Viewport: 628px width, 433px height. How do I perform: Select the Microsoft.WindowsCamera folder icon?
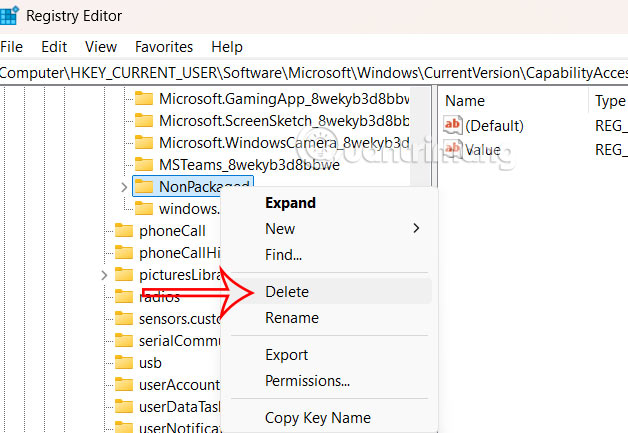(x=144, y=143)
